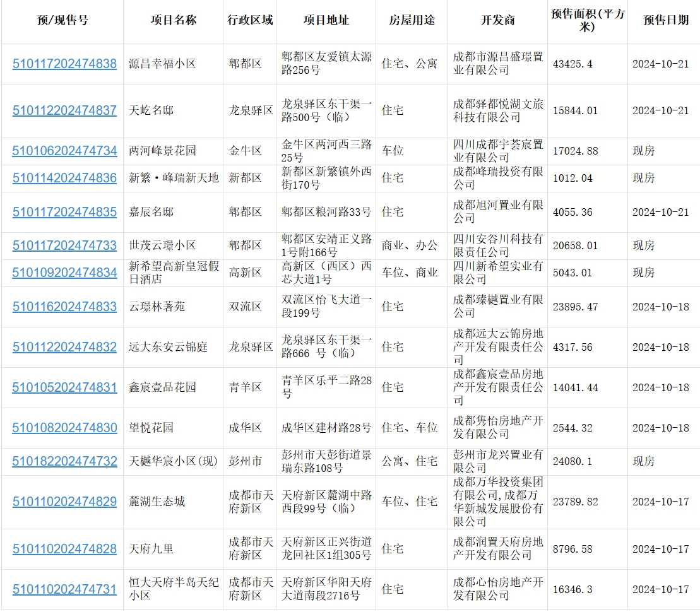The width and height of the screenshot is (700, 612).
Task: Click district cell 金牛区
Action: pyautogui.click(x=245, y=151)
